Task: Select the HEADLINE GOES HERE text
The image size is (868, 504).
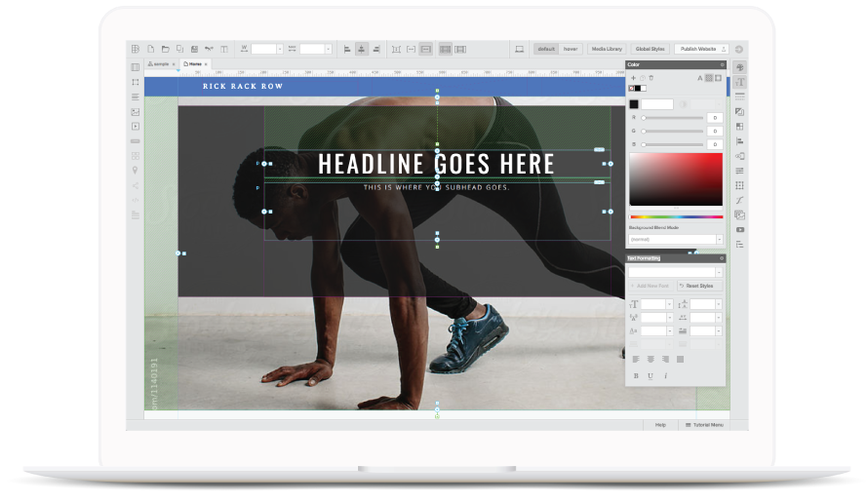Action: pos(436,164)
